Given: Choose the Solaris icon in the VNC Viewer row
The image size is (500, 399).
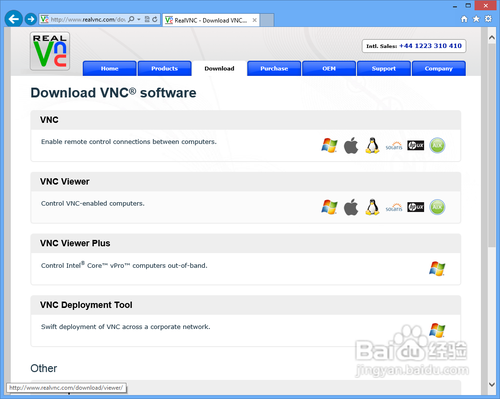Looking at the screenshot, I should tap(394, 207).
